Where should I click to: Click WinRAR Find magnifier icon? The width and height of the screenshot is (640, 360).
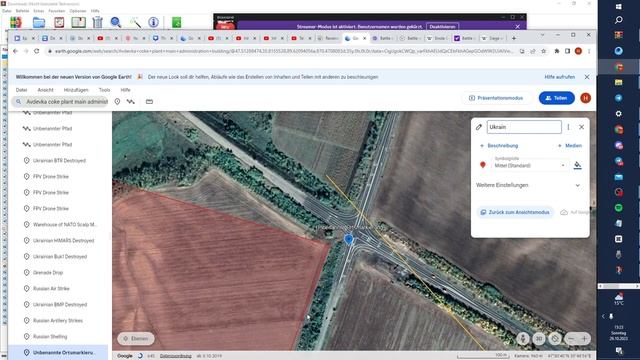(x=116, y=22)
